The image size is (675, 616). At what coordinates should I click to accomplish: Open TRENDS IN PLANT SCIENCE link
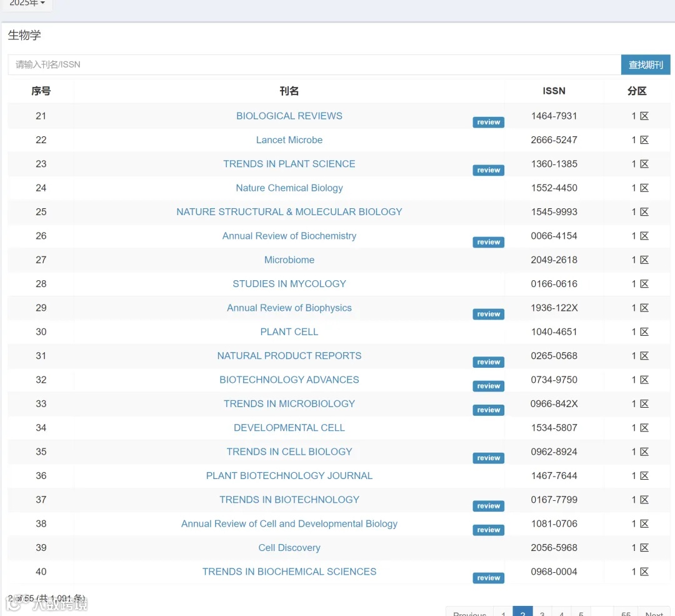[289, 164]
